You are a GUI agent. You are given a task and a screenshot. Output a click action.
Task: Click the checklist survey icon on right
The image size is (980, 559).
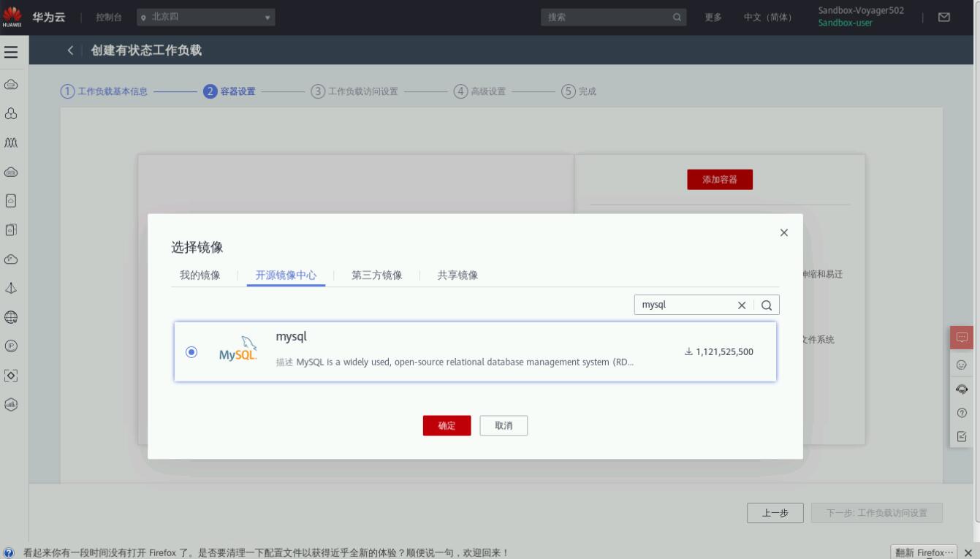[x=962, y=437]
